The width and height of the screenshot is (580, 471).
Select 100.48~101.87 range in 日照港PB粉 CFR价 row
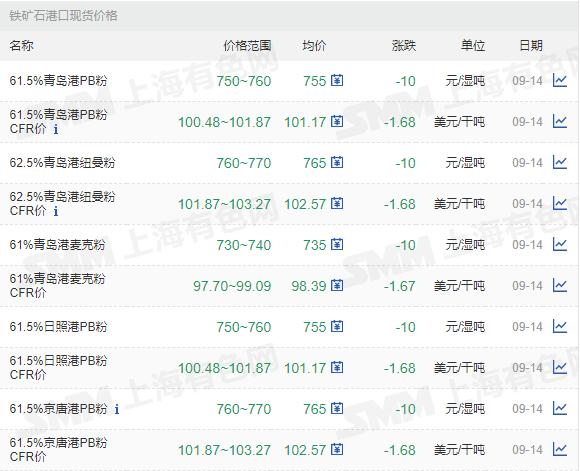coord(225,369)
